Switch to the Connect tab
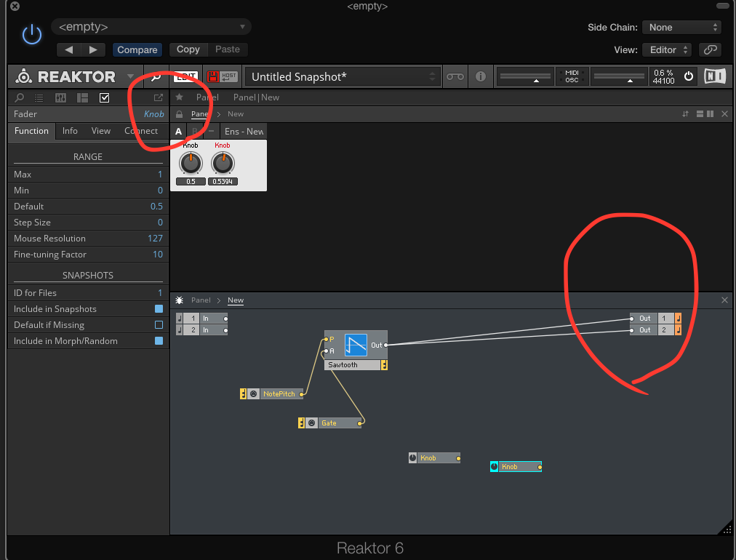Screen dimensions: 736x560 [x=141, y=131]
